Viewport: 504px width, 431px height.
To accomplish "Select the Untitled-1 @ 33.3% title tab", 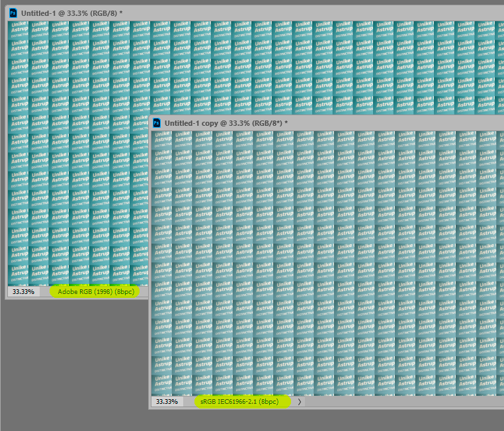I will (x=71, y=13).
